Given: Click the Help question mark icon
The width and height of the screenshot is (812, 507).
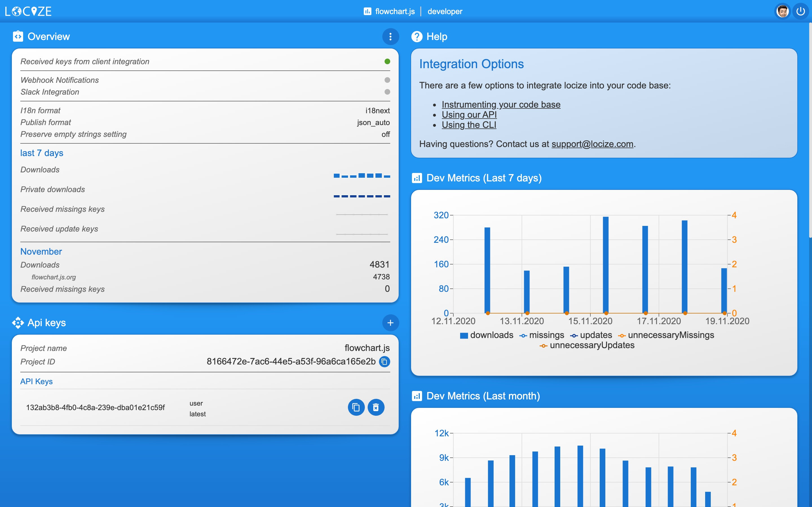Looking at the screenshot, I should click(417, 37).
